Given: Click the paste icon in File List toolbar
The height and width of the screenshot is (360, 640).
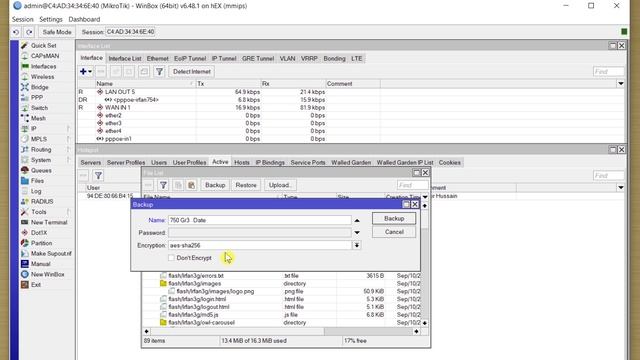Looking at the screenshot, I should [x=191, y=185].
